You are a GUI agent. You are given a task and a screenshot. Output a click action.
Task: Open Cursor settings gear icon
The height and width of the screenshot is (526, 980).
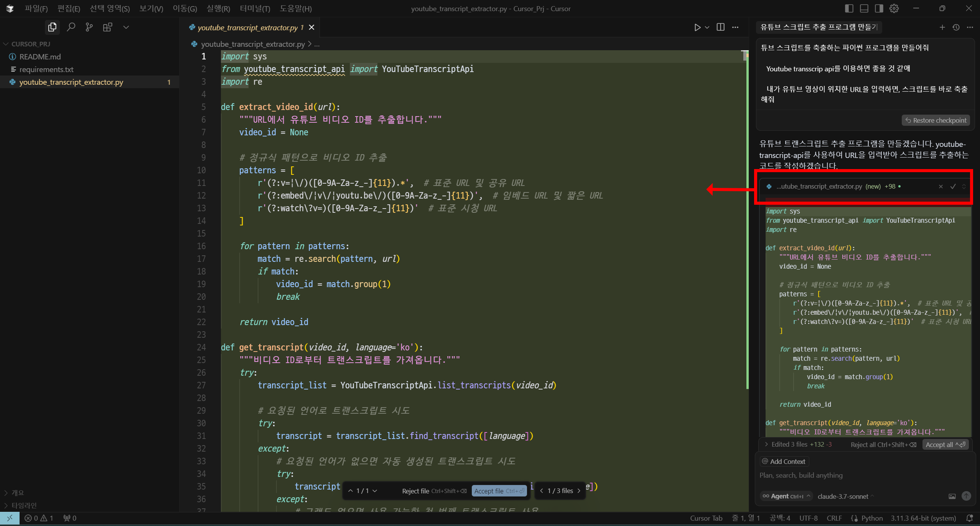(x=894, y=8)
